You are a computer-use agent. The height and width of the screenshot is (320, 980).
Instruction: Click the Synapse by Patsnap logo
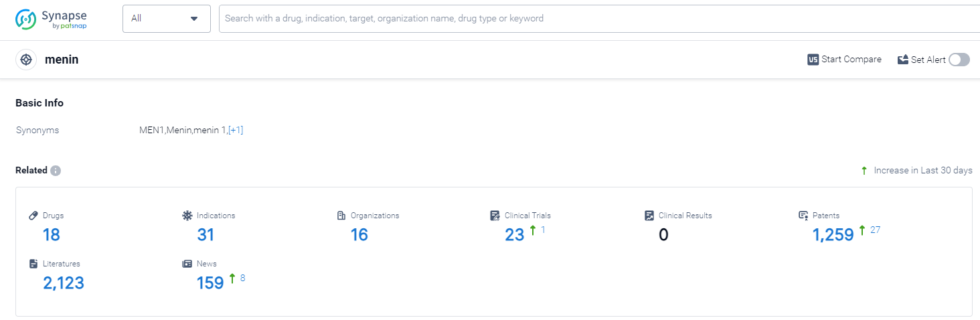point(51,19)
